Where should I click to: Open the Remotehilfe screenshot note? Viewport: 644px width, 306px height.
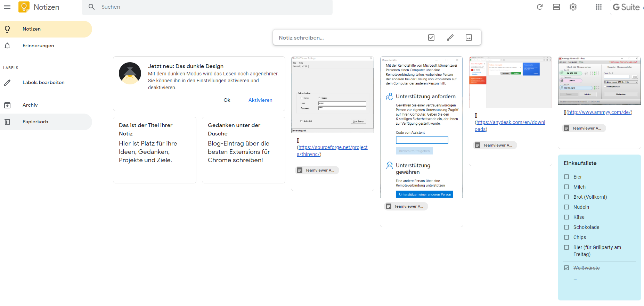[x=422, y=127]
